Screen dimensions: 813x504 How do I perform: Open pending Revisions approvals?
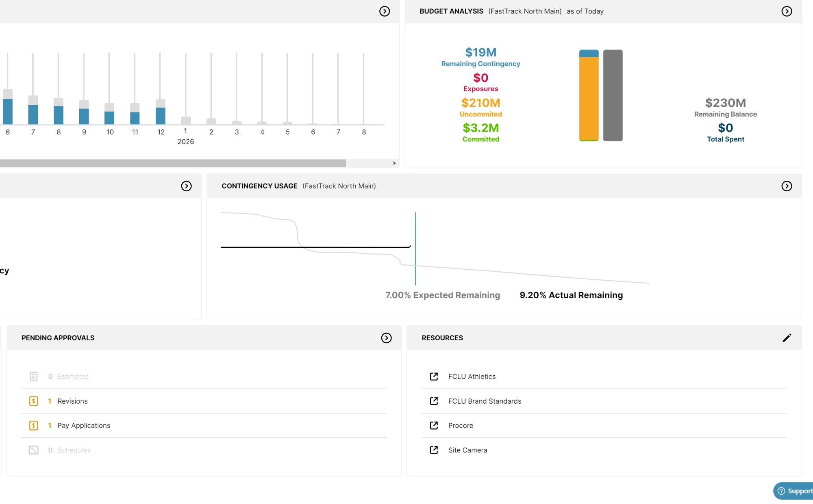(x=204, y=401)
